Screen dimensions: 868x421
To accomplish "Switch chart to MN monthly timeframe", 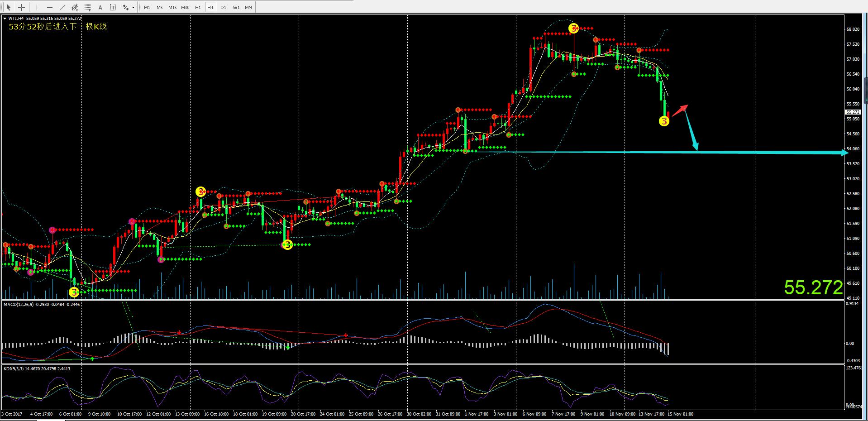I will click(x=248, y=7).
